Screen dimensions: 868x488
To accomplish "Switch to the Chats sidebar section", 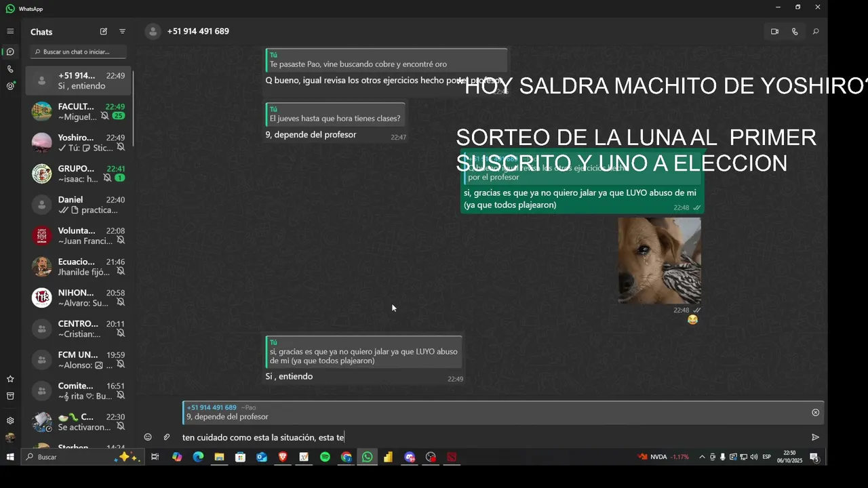I will (x=10, y=52).
